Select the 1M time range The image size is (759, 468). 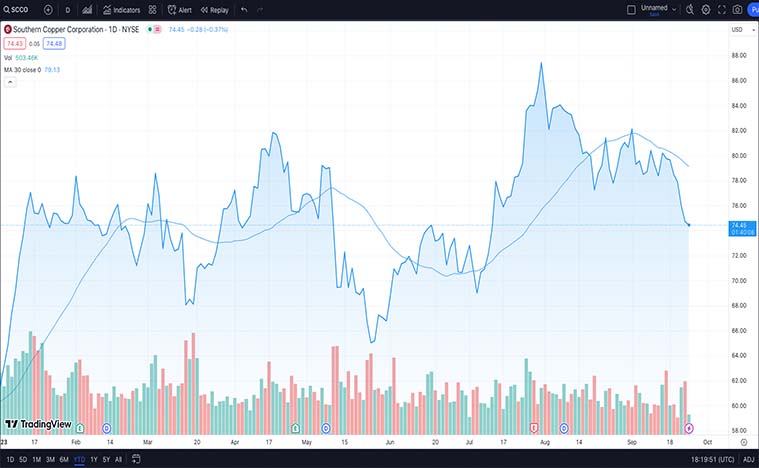click(x=36, y=460)
